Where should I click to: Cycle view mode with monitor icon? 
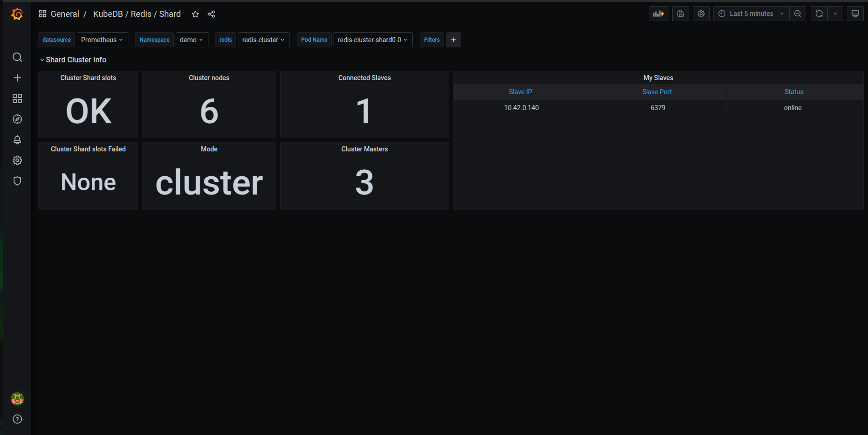[x=855, y=14]
